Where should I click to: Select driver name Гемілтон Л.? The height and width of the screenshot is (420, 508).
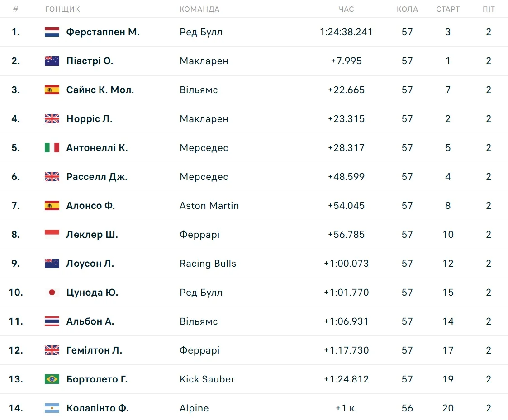[94, 350]
